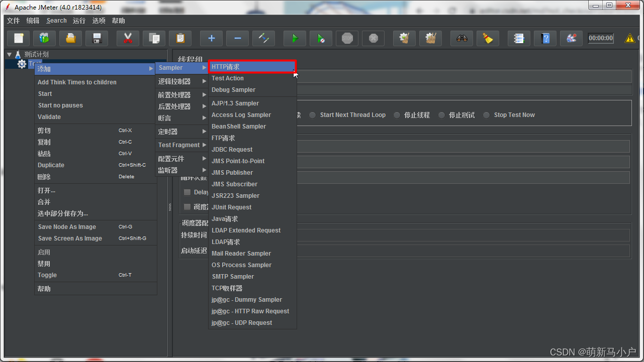The height and width of the screenshot is (362, 644).
Task: Click the yellow warning triangle icon
Action: 629,38
